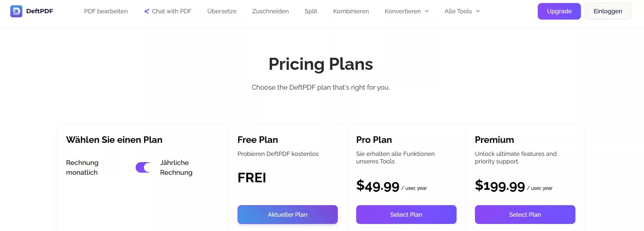Toggle the monthly/yearly billing switch
This screenshot has height=231, width=644.
pos(143,167)
